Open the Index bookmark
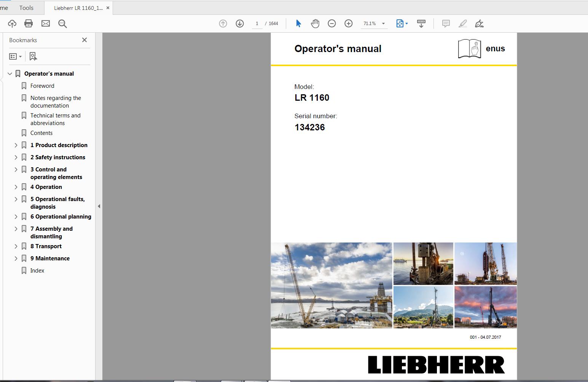This screenshot has height=382, width=588. tap(37, 271)
